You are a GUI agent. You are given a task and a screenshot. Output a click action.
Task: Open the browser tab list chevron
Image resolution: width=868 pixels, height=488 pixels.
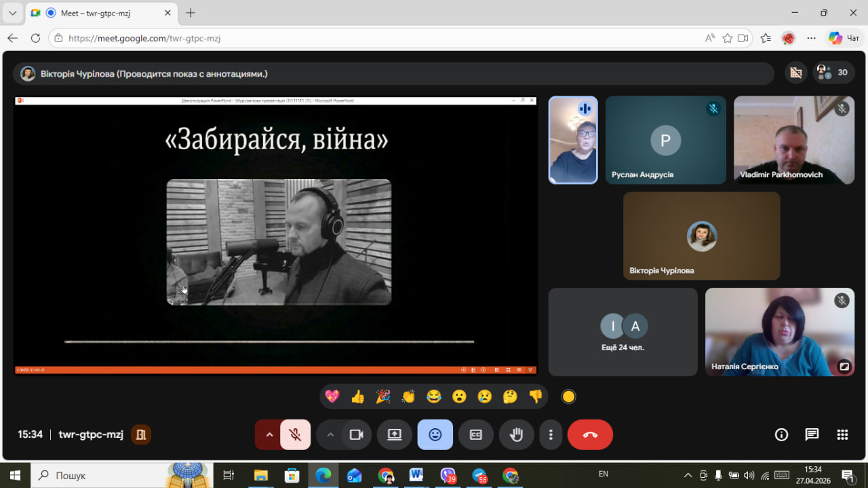click(x=12, y=13)
